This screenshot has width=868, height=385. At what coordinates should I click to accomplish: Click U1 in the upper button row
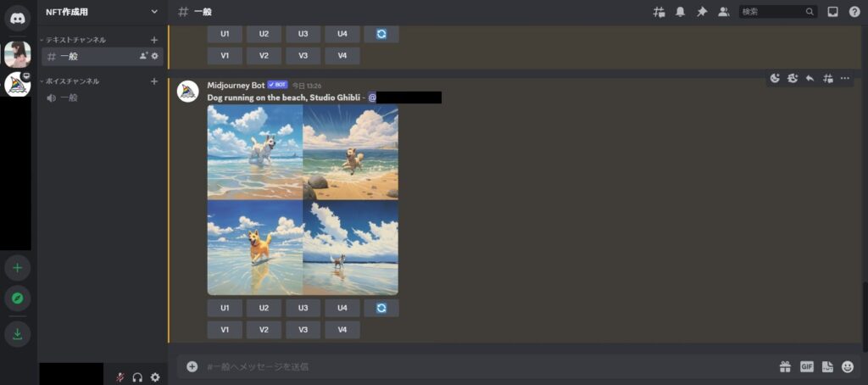click(225, 34)
